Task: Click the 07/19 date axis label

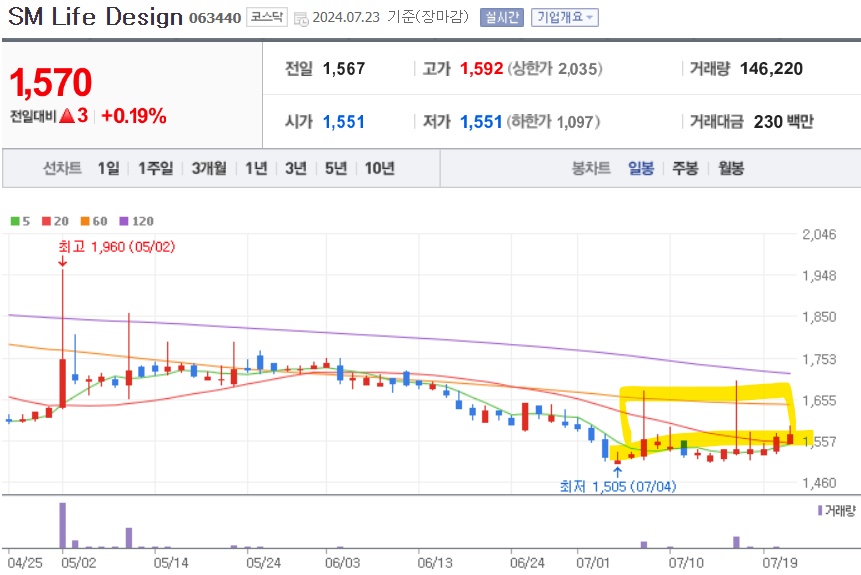Action: (x=780, y=563)
